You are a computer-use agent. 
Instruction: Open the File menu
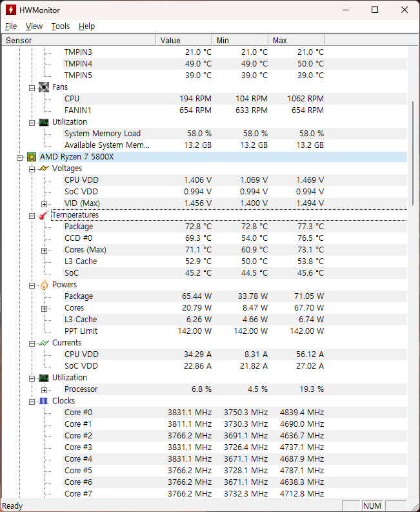(x=11, y=26)
